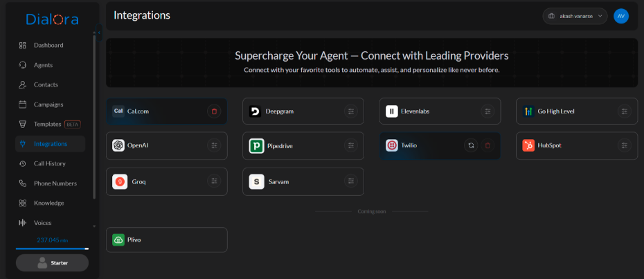Delete the Cal.com integration

(x=214, y=111)
